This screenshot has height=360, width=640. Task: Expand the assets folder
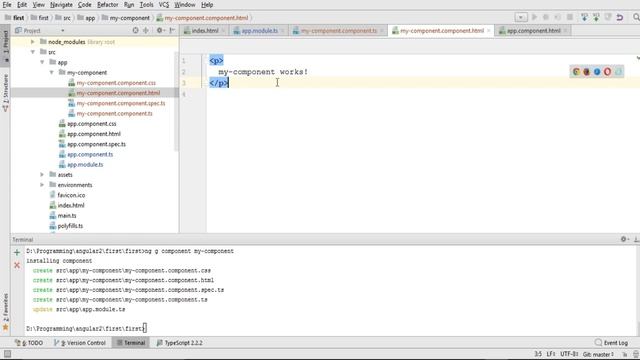[x=42, y=174]
